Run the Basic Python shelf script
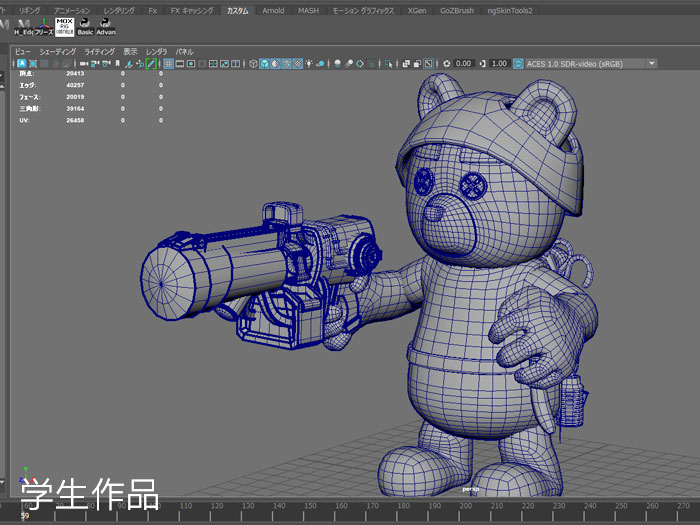Screen dimensions: 700x525 (x=85, y=26)
